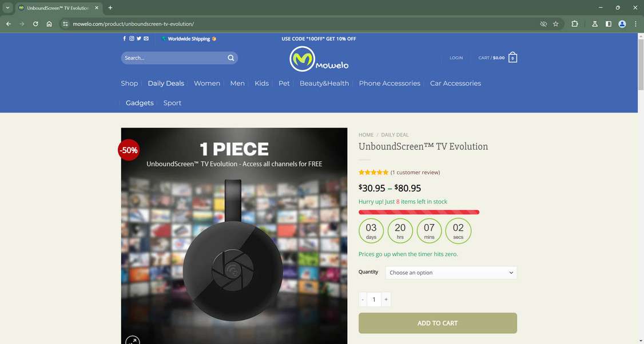
Task: Click the Mowelo logo
Action: 319,59
